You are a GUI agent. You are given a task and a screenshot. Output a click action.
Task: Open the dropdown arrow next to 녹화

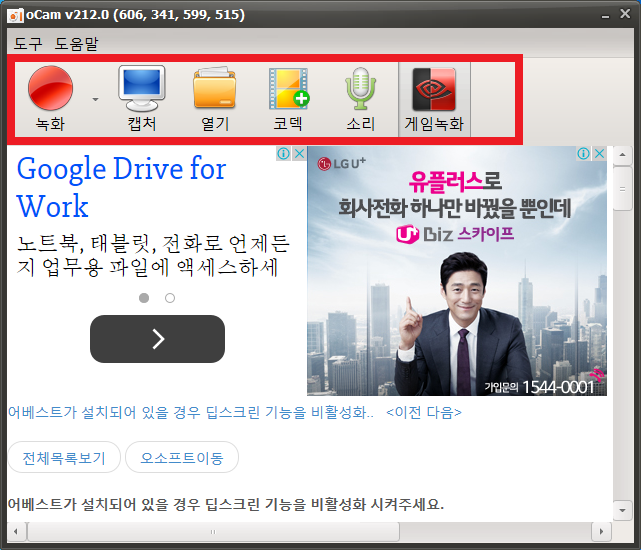pyautogui.click(x=95, y=99)
